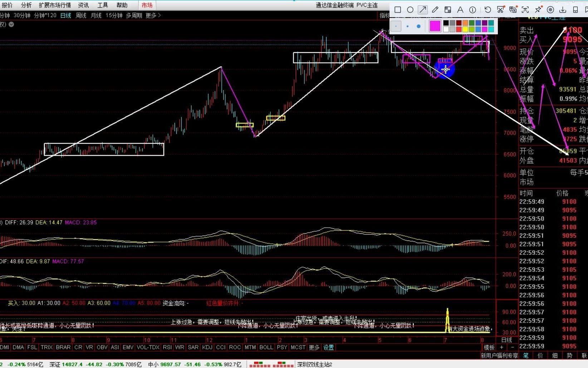This screenshot has width=588, height=368.
Task: Open the 工具 menu
Action: pyautogui.click(x=103, y=5)
